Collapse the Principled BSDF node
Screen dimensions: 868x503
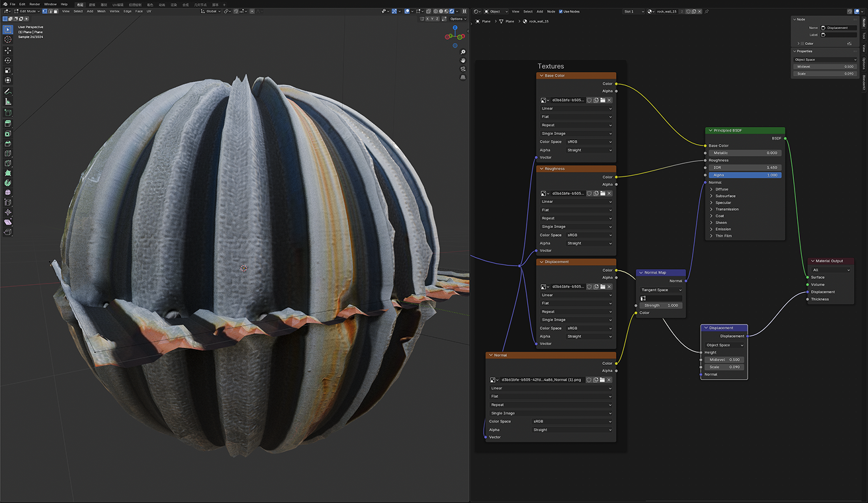tap(710, 131)
